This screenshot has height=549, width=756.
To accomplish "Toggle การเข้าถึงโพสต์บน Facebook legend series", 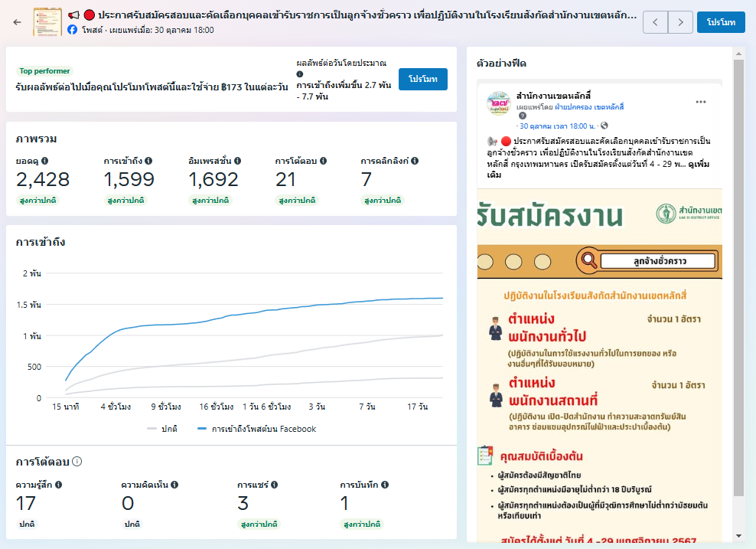I will [x=256, y=430].
